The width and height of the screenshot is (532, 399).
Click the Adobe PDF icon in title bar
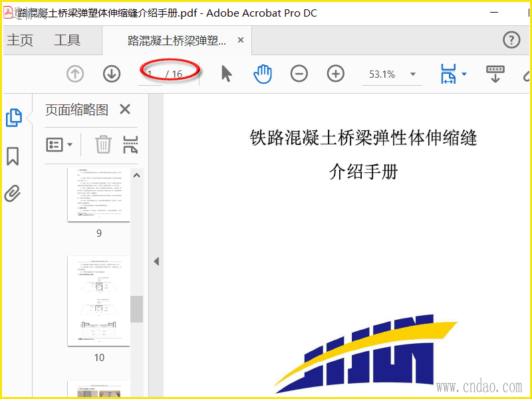(x=8, y=12)
